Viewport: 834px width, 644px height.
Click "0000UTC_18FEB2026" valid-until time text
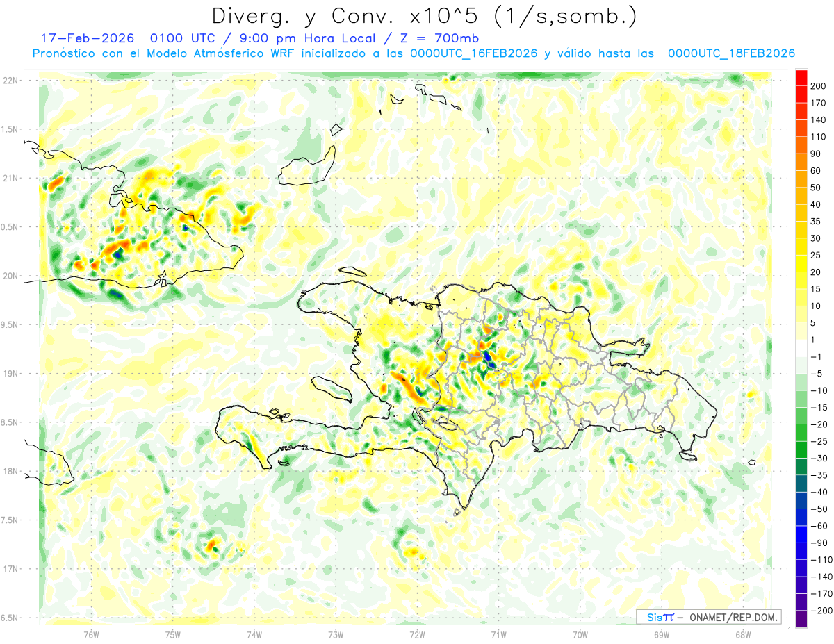[731, 53]
